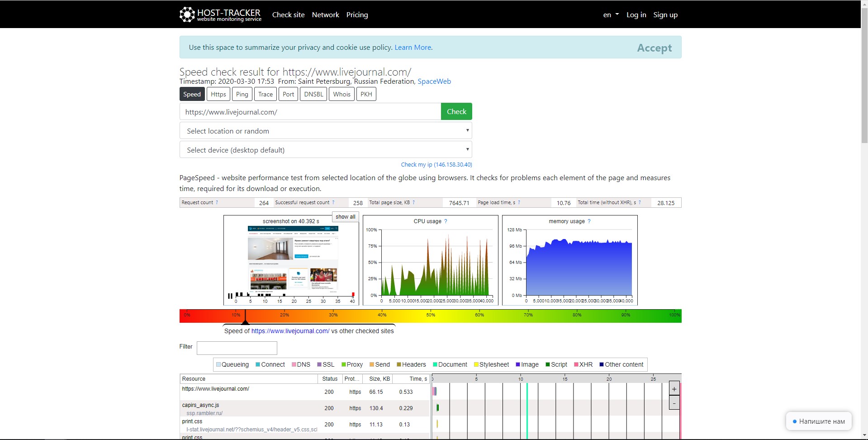Screen dimensions: 868x440
Task: Click the Log in link
Action: pos(636,14)
